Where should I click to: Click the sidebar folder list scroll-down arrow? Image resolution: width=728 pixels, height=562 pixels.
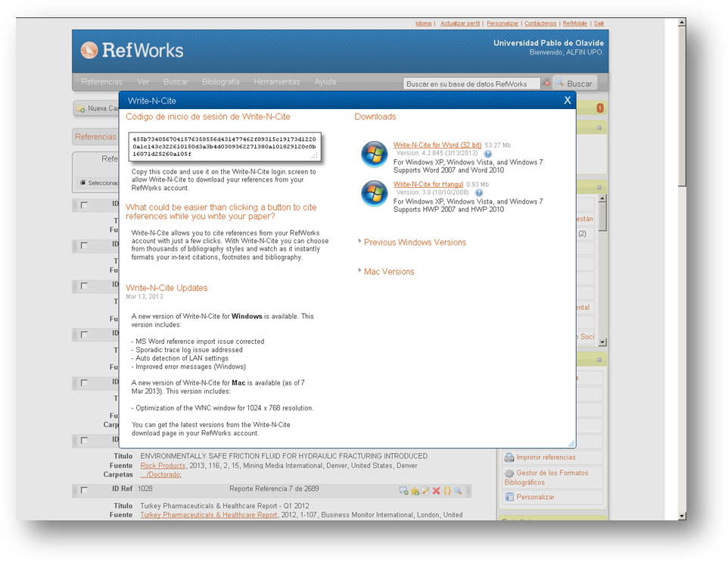[602, 342]
